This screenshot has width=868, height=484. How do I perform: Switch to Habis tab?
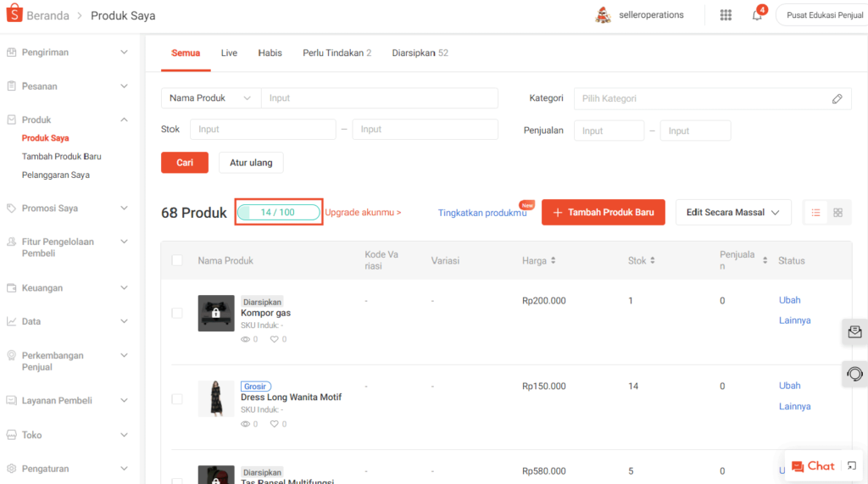270,53
